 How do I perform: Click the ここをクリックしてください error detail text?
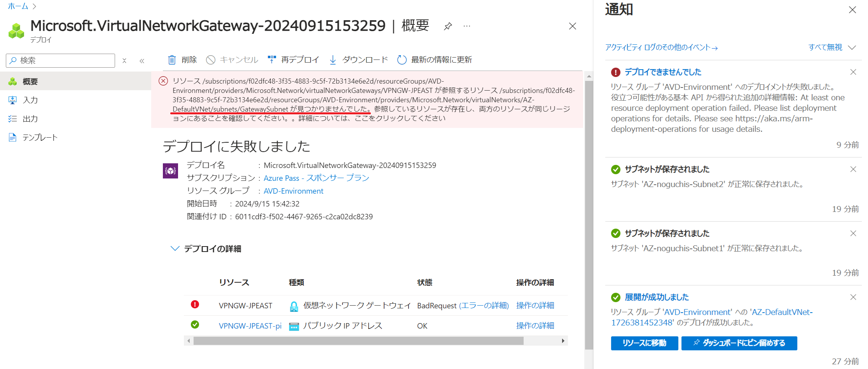click(x=400, y=118)
